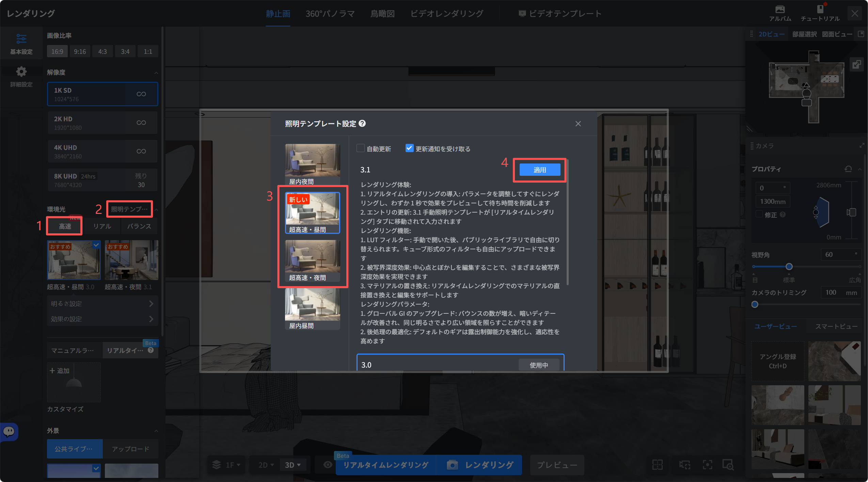Collapse the 解像度 resolution section
868x482 pixels.
(x=156, y=73)
